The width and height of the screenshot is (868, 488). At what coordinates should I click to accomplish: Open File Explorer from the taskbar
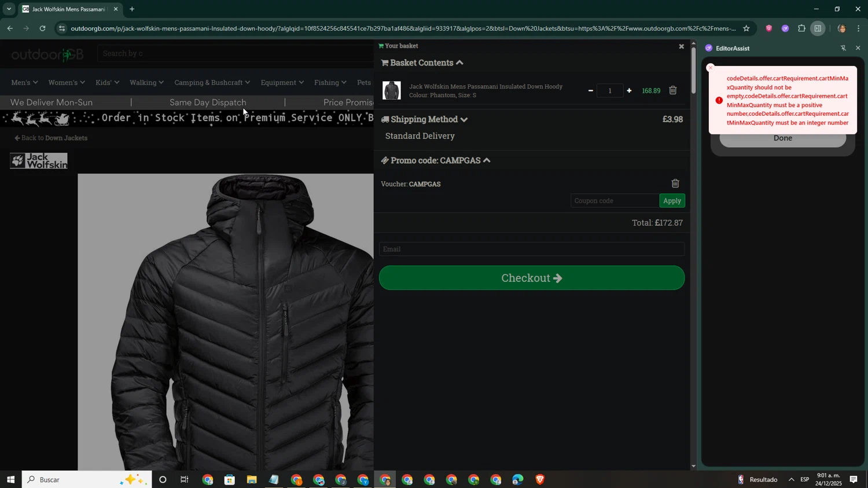point(252,479)
